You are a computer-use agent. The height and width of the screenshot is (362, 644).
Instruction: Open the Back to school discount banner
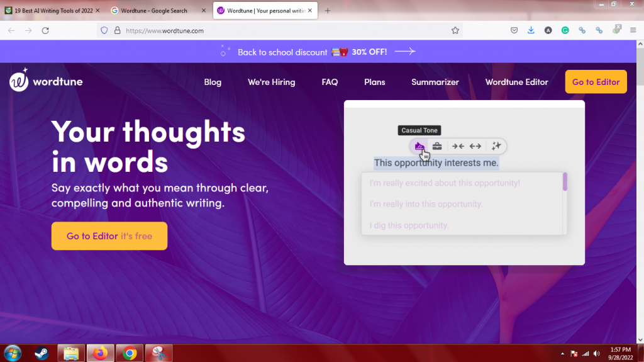tap(318, 52)
